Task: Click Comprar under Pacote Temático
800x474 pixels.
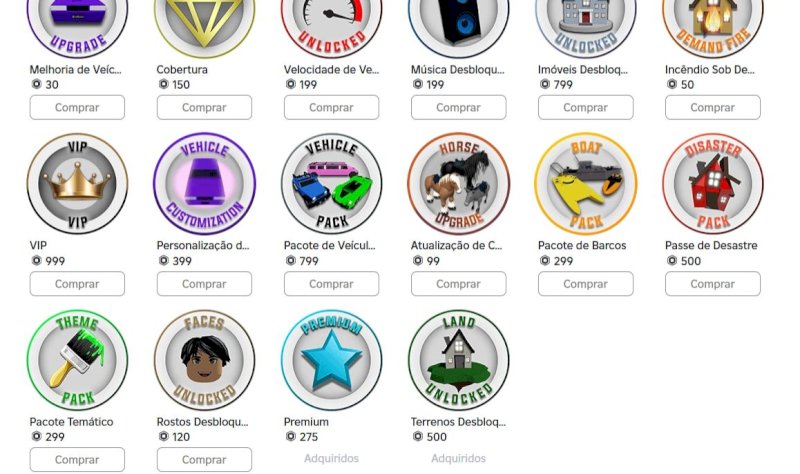Action: [x=77, y=460]
